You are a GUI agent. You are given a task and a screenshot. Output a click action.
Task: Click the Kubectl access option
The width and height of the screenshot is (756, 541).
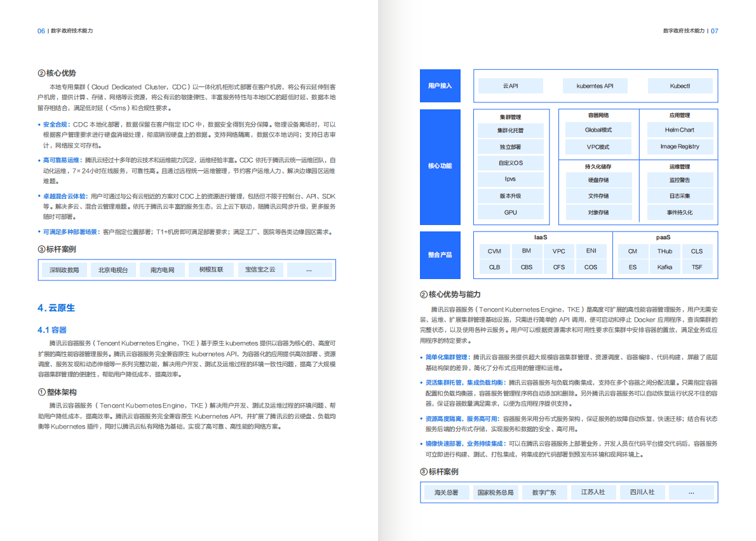coord(680,86)
